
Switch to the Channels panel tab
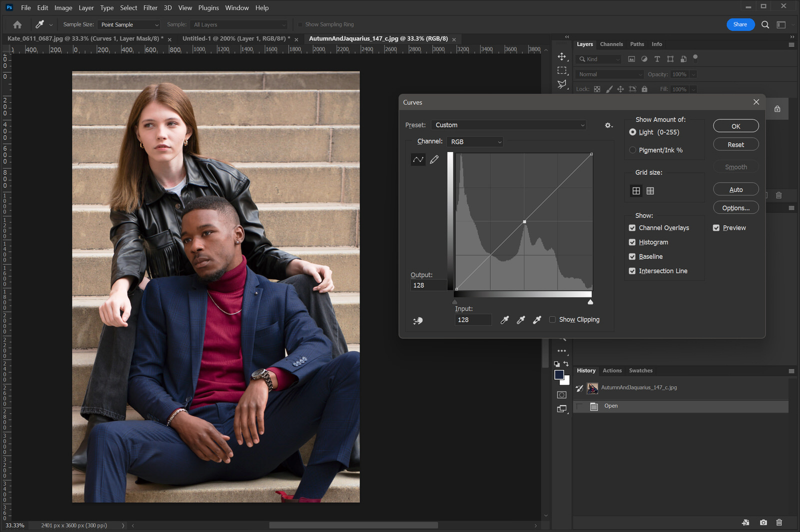pos(611,44)
